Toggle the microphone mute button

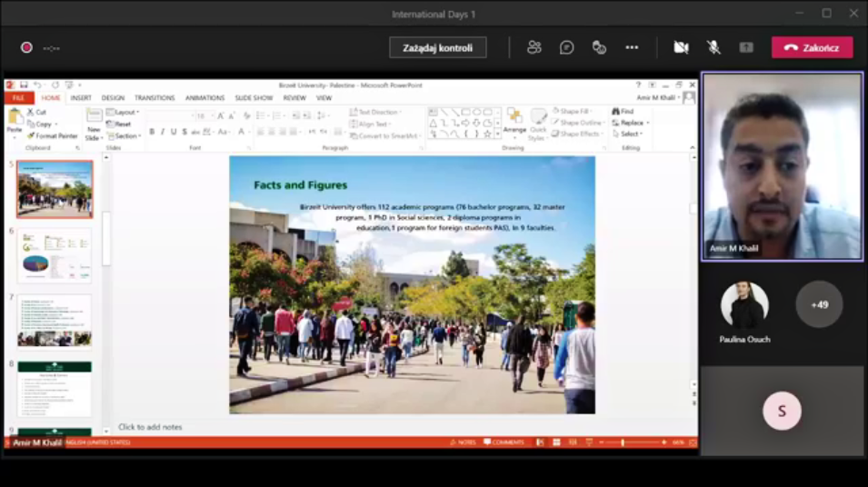click(x=713, y=47)
